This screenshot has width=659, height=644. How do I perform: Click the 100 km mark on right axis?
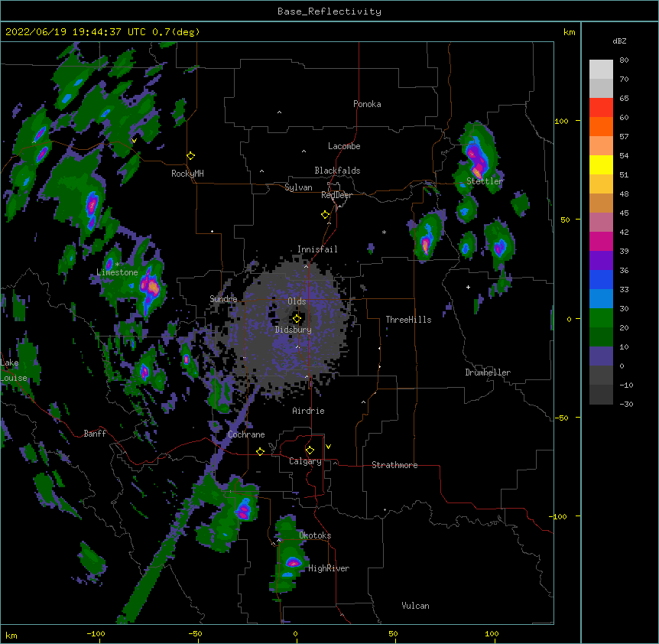tap(561, 122)
